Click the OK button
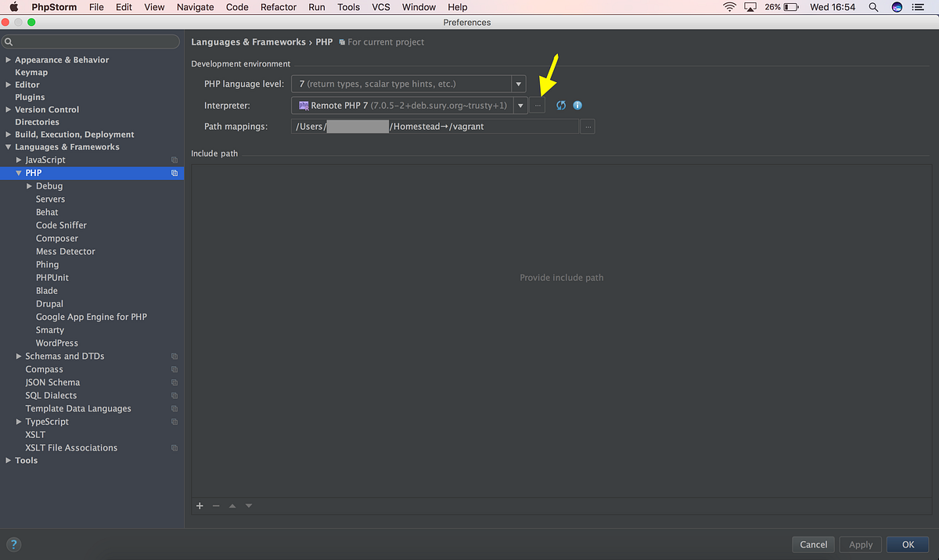The height and width of the screenshot is (560, 939). pos(907,544)
